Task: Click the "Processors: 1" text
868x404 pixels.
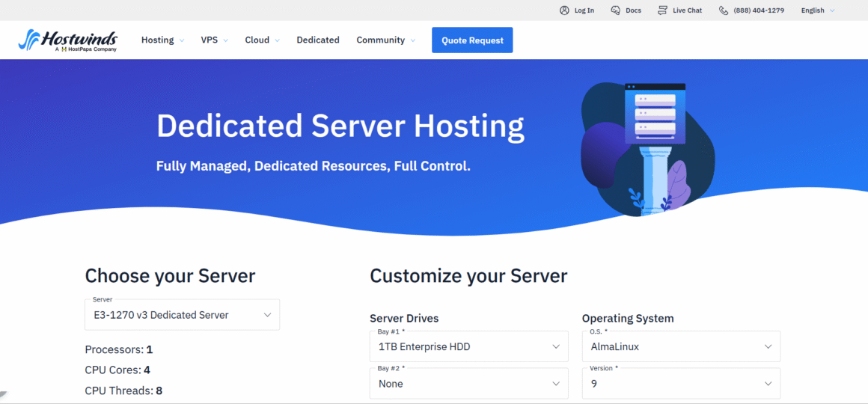Action: tap(118, 350)
